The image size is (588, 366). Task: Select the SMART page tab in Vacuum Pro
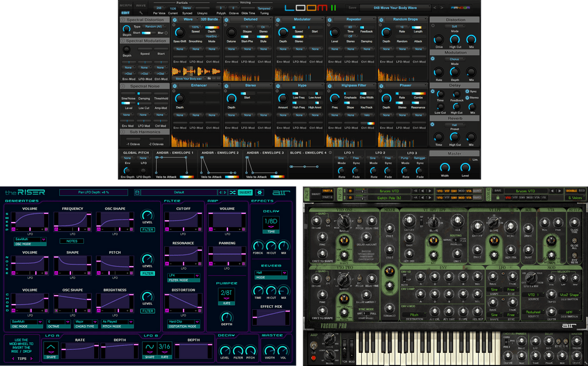tap(316, 194)
